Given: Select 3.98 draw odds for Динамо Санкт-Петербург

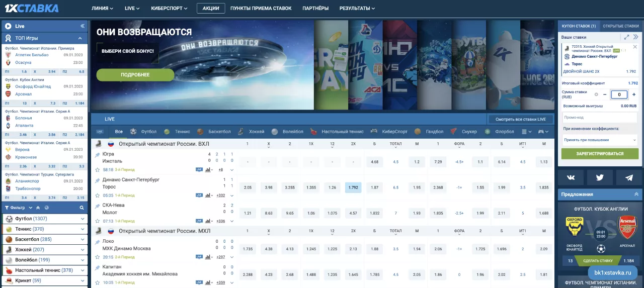Looking at the screenshot, I should pos(269,187).
